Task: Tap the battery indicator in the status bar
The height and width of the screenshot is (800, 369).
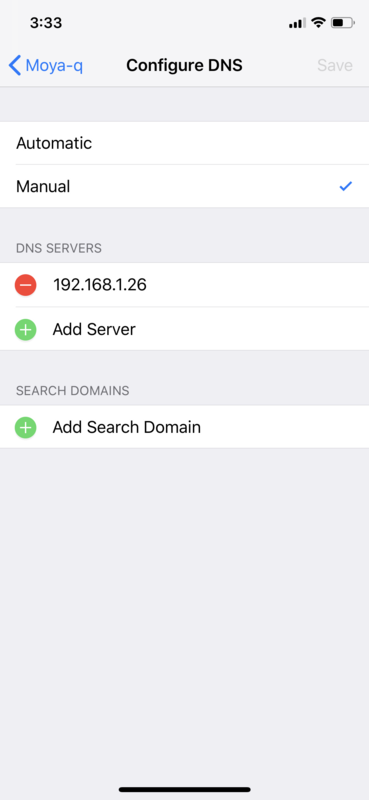Action: point(342,22)
